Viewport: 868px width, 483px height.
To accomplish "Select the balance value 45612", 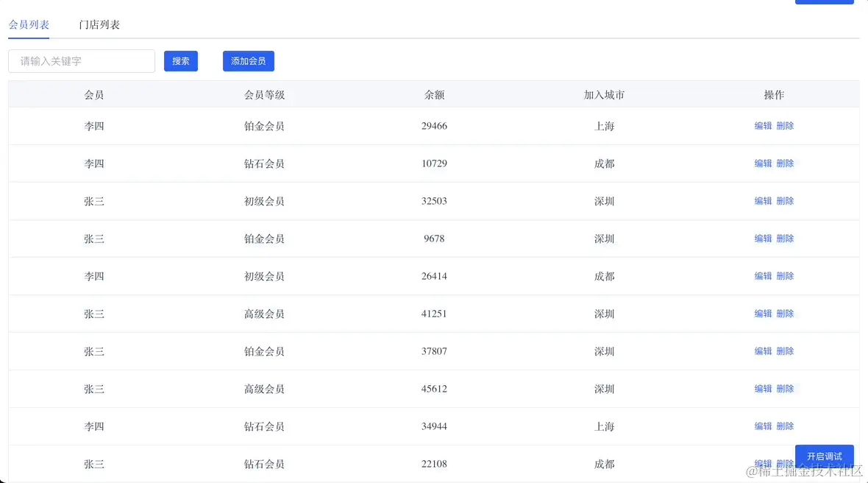I will tap(434, 389).
